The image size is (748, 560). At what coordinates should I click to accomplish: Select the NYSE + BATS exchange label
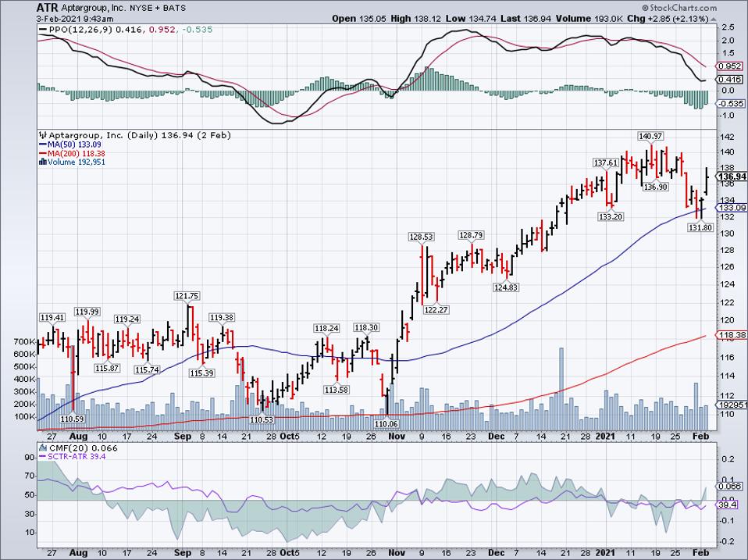tap(158, 8)
